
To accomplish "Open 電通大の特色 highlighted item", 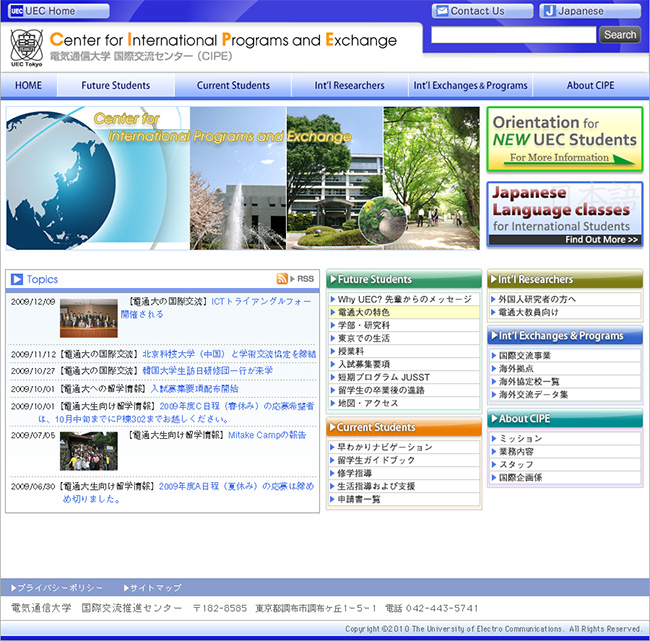I will pos(404,312).
